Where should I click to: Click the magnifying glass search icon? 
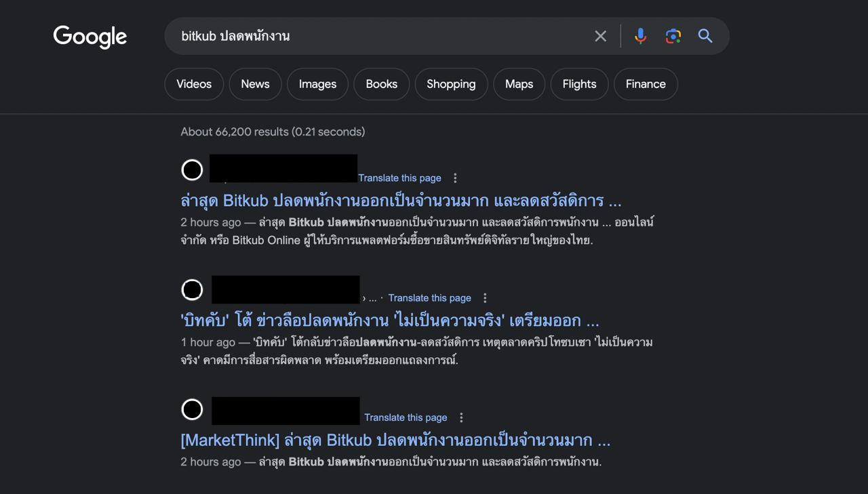pos(705,36)
